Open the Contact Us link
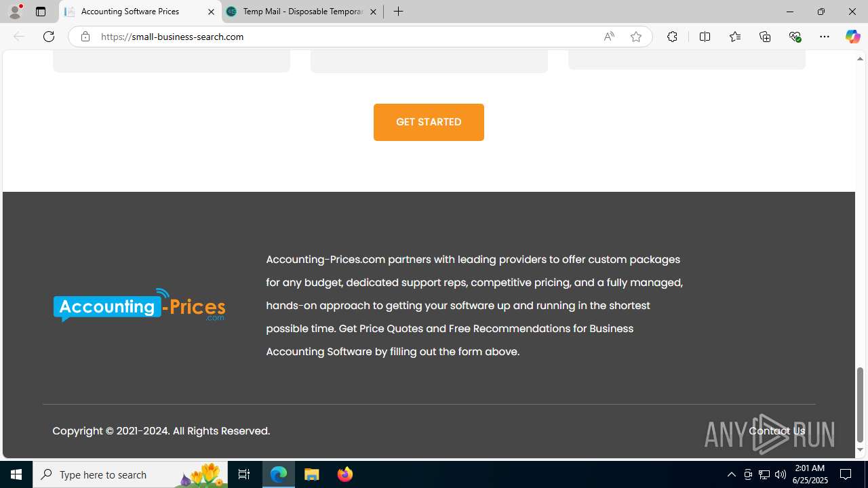 pyautogui.click(x=776, y=431)
